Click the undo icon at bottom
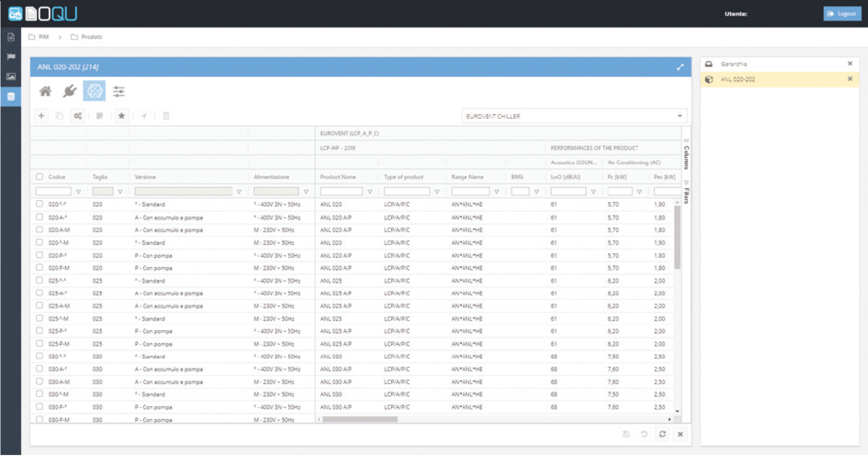 [644, 434]
